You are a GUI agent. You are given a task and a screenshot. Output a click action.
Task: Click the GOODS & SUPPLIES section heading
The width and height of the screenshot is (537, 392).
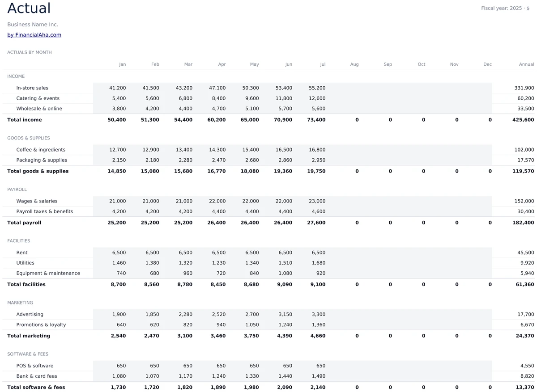[x=29, y=138]
